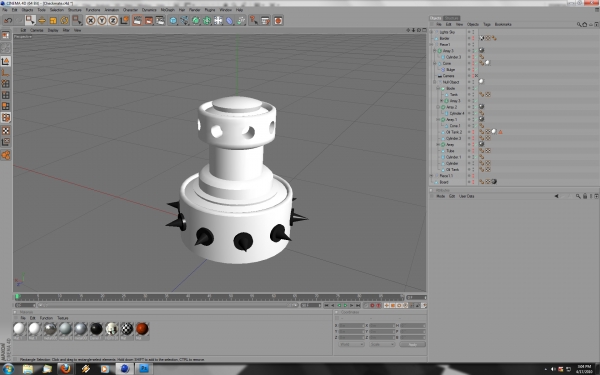Click the orange cluster icon in sidebar
The width and height of the screenshot is (600, 375).
click(6, 155)
